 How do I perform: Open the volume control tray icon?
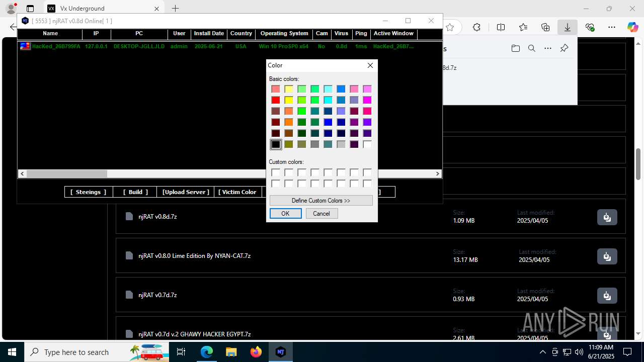point(579,352)
